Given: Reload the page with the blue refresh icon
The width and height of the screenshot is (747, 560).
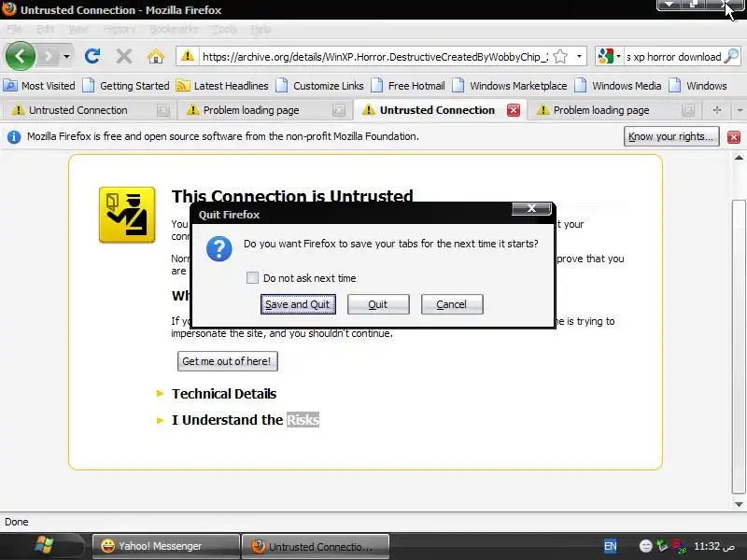Looking at the screenshot, I should click(92, 56).
